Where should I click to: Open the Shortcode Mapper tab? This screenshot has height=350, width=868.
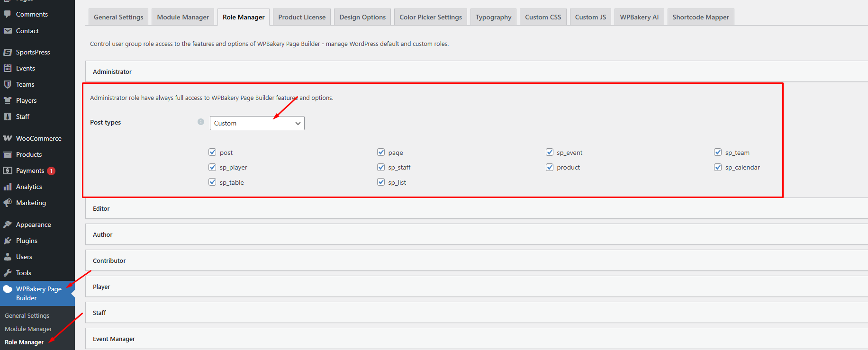pos(701,17)
